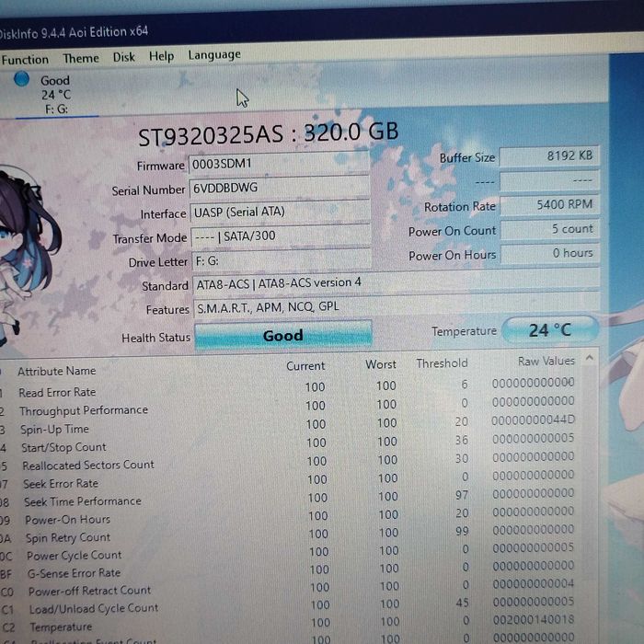This screenshot has height=644, width=644.
Task: Click the Standard field ATA8-ACS
Action: coord(396,283)
